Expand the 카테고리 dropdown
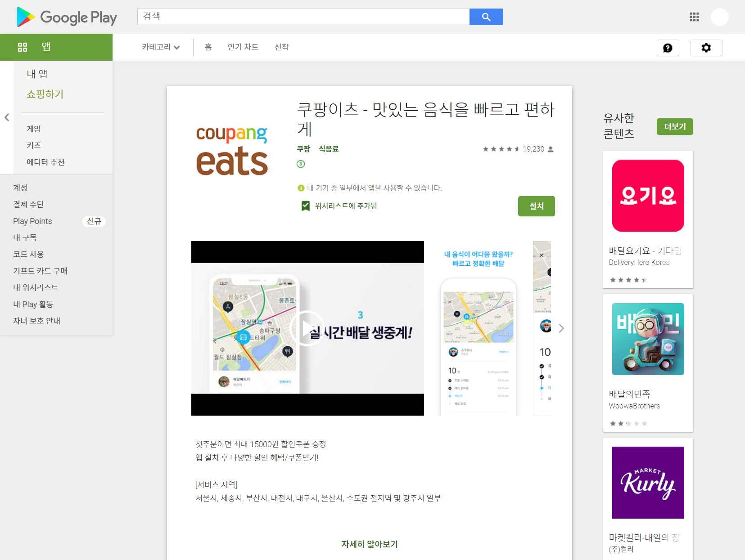 click(161, 47)
